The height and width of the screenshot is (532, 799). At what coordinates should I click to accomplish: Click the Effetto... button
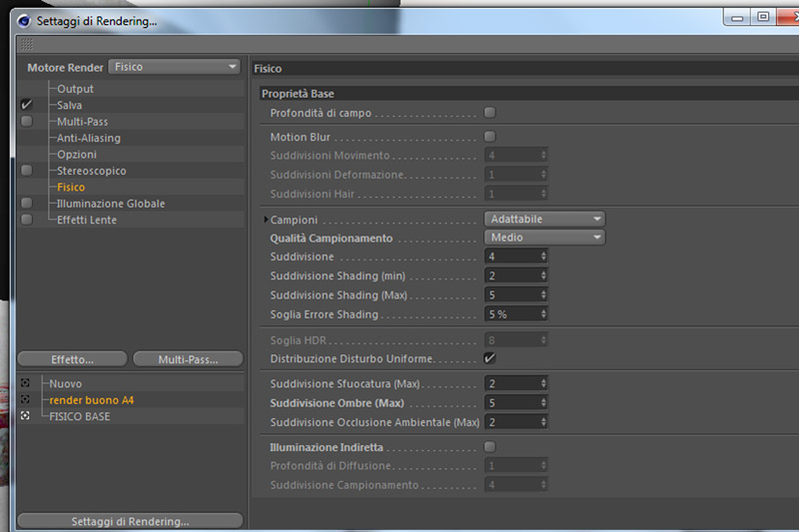[x=72, y=359]
